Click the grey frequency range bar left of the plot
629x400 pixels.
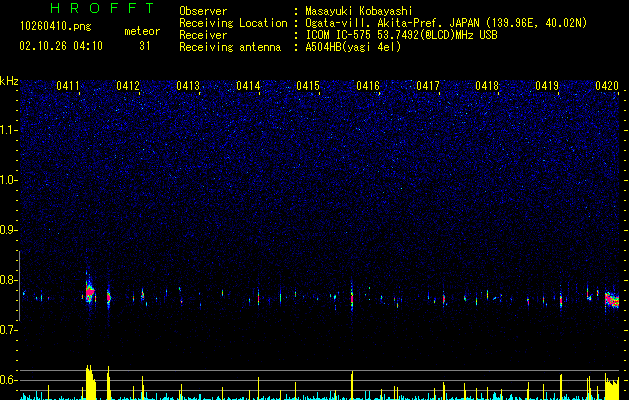point(19,286)
